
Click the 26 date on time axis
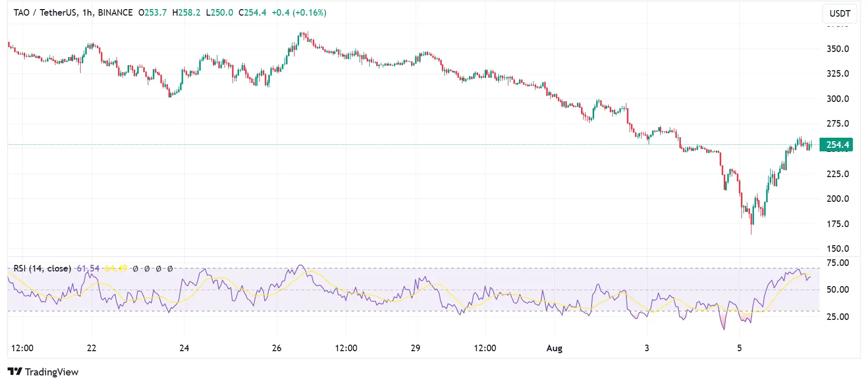pos(276,348)
